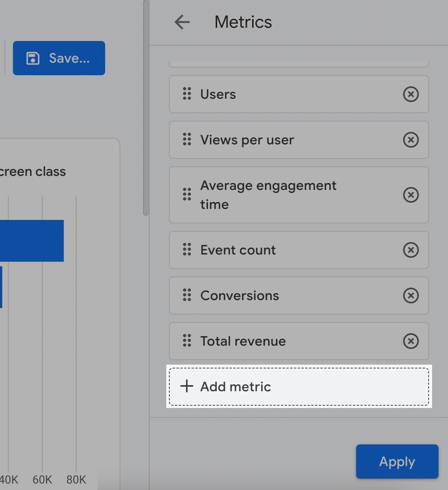Click the Save button
The width and height of the screenshot is (448, 490).
[x=59, y=58]
